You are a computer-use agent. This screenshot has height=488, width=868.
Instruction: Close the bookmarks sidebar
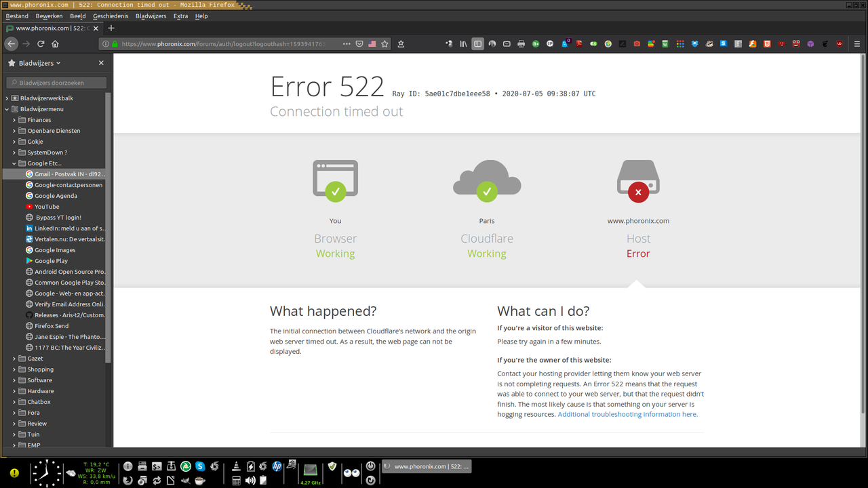pos(101,63)
